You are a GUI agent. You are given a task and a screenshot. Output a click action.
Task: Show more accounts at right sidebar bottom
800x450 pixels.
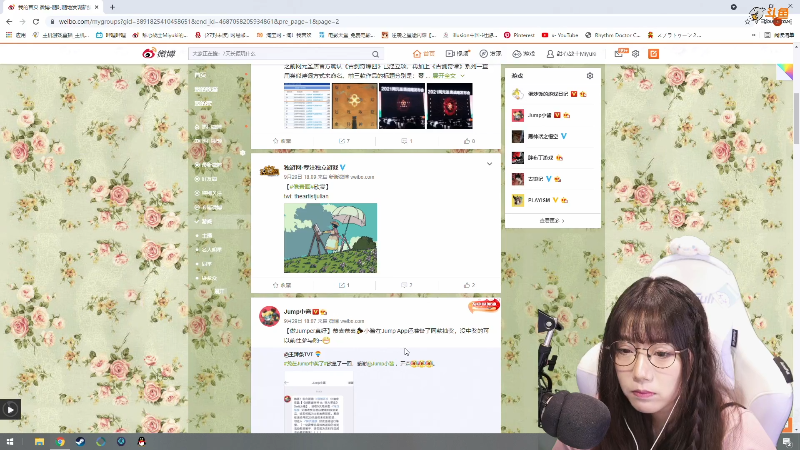[x=552, y=221]
